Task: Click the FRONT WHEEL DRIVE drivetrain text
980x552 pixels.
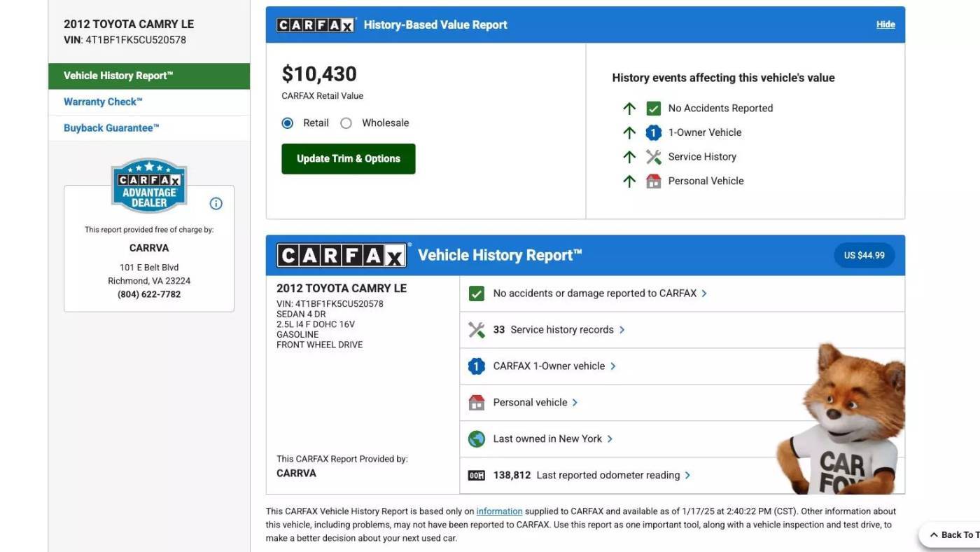Action: click(320, 345)
